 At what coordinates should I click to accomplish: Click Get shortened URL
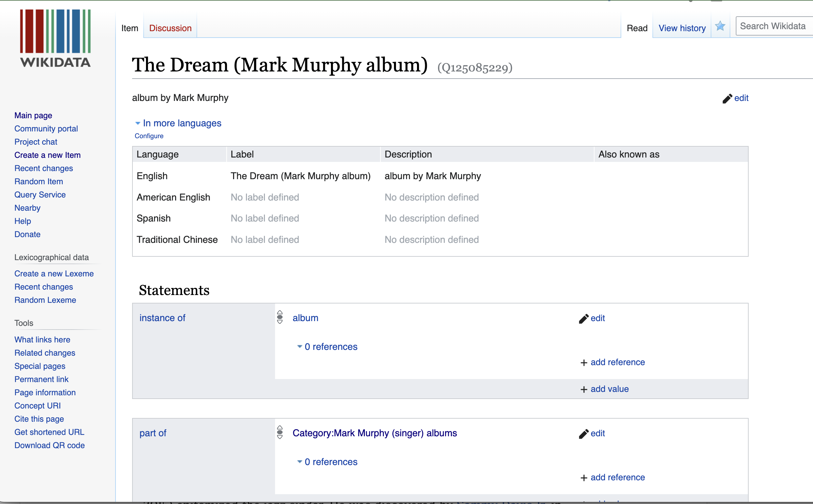tap(49, 432)
